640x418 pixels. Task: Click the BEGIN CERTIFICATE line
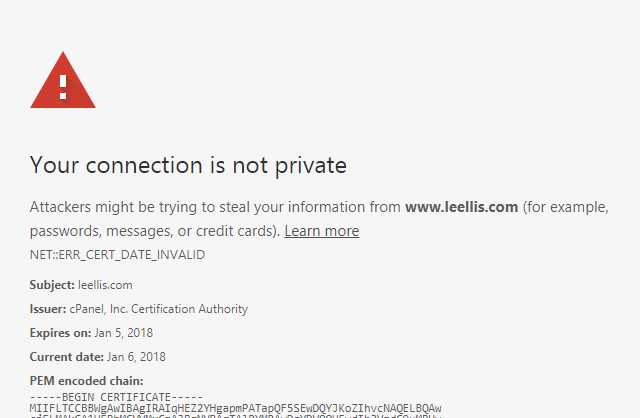[116, 397]
